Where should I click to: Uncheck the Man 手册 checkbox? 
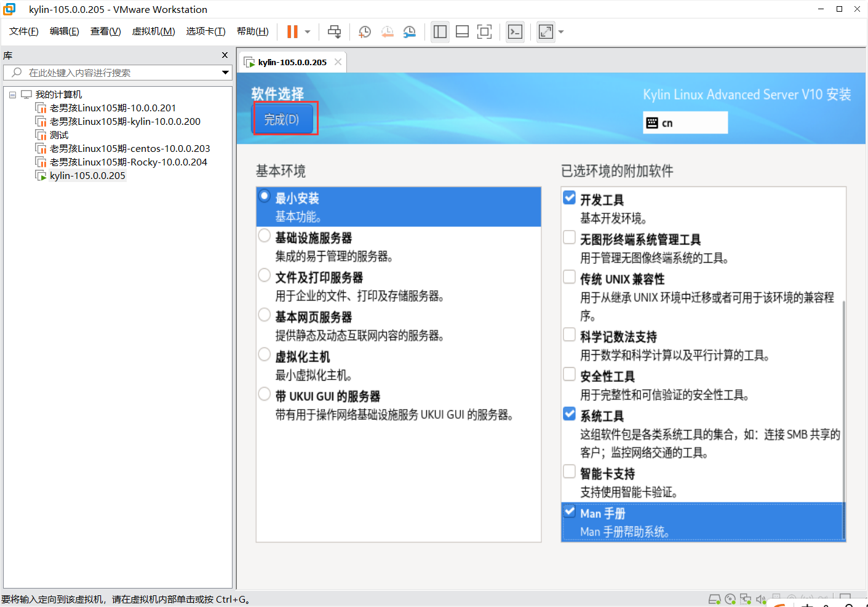(x=570, y=511)
